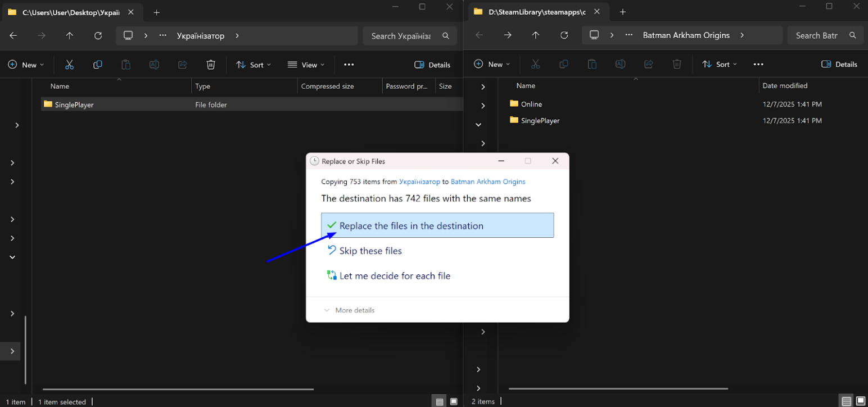
Task: Open the New dropdown in the Batman window
Action: tap(492, 64)
